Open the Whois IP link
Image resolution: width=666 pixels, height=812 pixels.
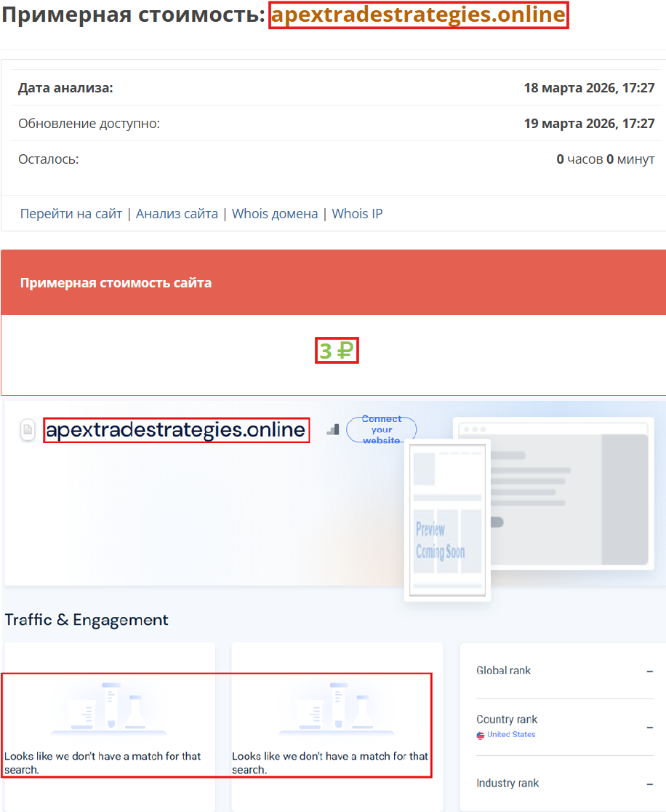point(357,213)
